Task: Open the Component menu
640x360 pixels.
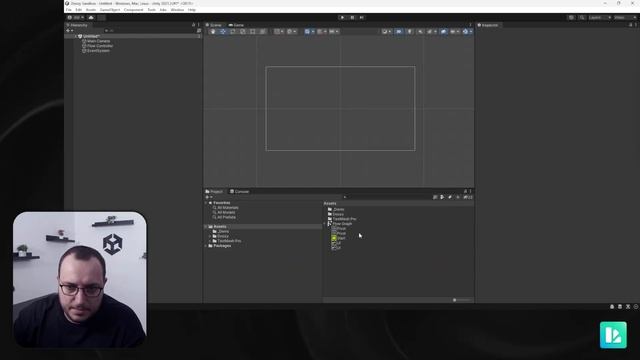Action: pos(133,10)
